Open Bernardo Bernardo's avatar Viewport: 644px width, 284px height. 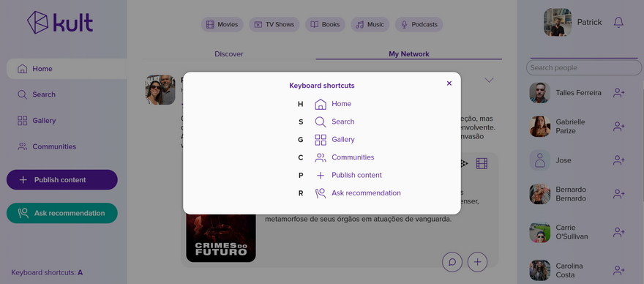pos(539,194)
